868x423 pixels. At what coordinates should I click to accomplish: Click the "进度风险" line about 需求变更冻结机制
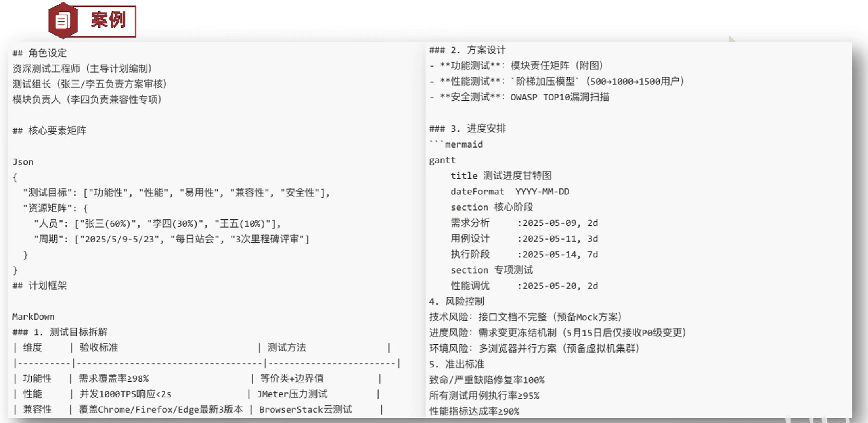(x=558, y=333)
